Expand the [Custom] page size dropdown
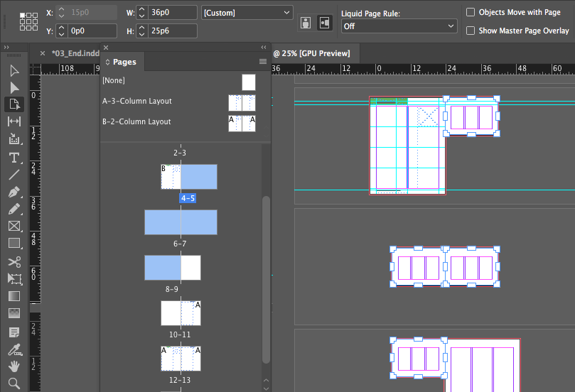Image resolution: width=575 pixels, height=392 pixels. click(247, 13)
